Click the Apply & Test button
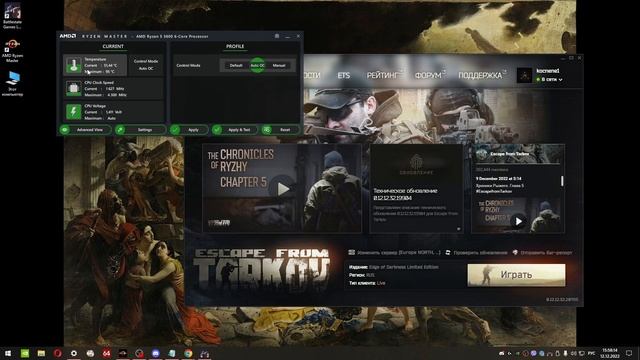The image size is (640, 360). (235, 130)
